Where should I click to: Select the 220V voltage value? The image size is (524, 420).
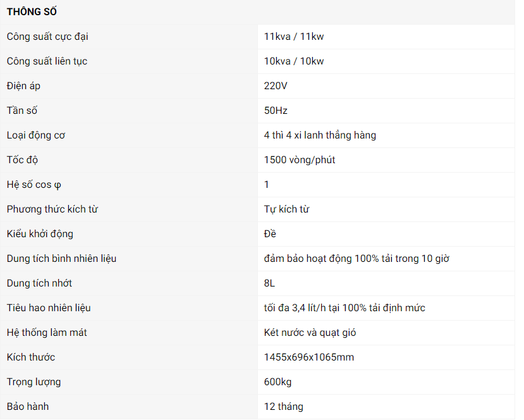(x=276, y=86)
